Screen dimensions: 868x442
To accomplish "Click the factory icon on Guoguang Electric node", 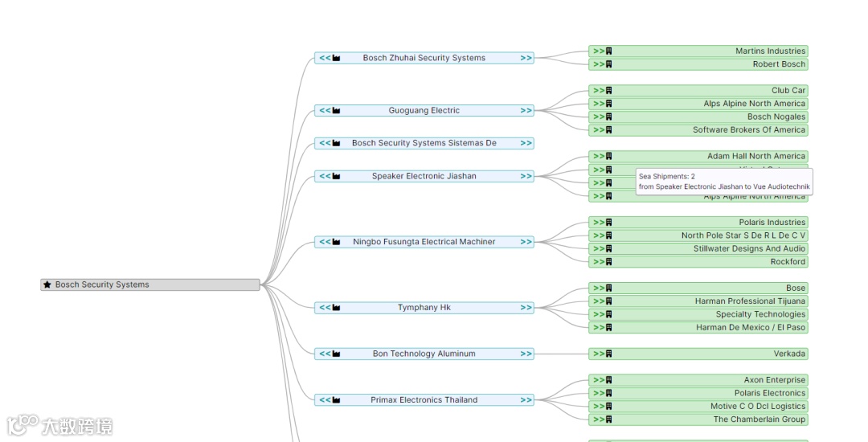I will 336,111.
